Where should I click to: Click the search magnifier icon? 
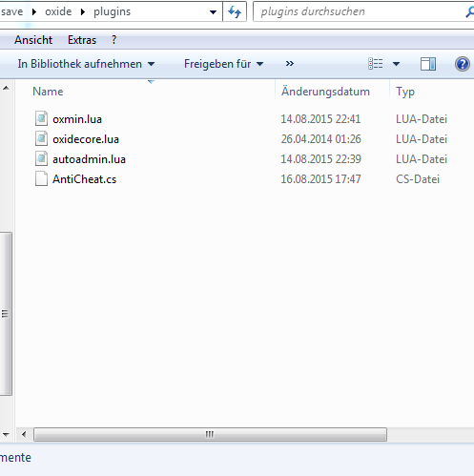(469, 12)
